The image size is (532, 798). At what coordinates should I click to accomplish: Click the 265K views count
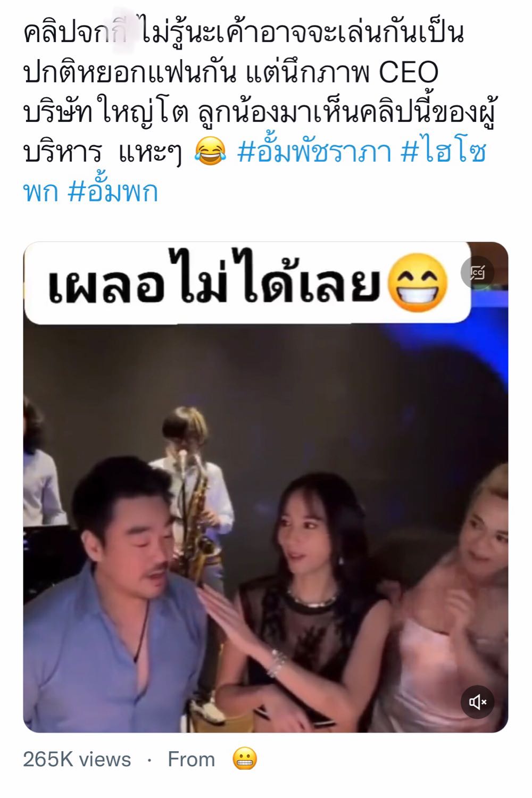pyautogui.click(x=77, y=759)
